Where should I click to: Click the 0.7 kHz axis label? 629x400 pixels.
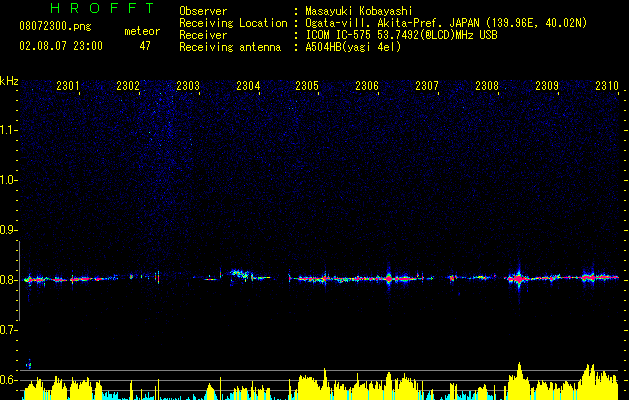tap(8, 330)
